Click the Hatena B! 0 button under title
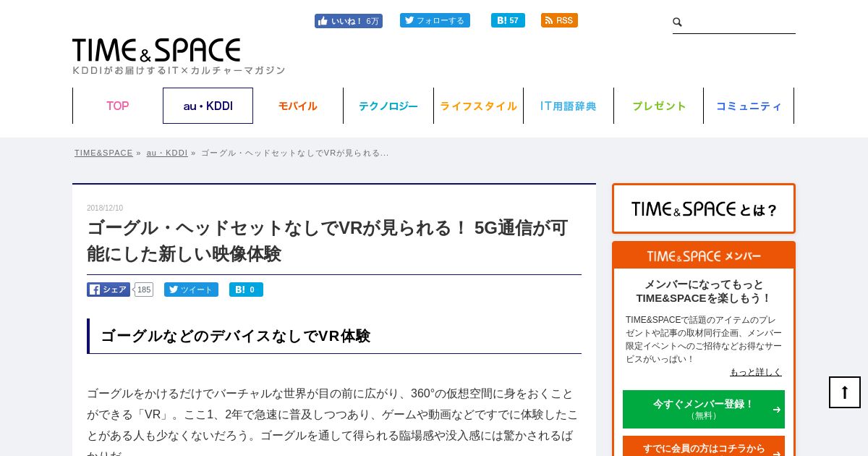 coord(246,290)
